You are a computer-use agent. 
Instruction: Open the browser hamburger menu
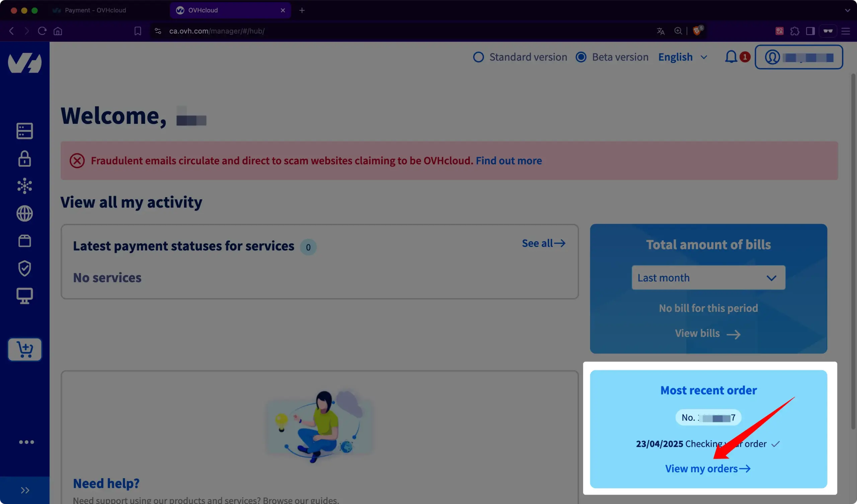(845, 31)
